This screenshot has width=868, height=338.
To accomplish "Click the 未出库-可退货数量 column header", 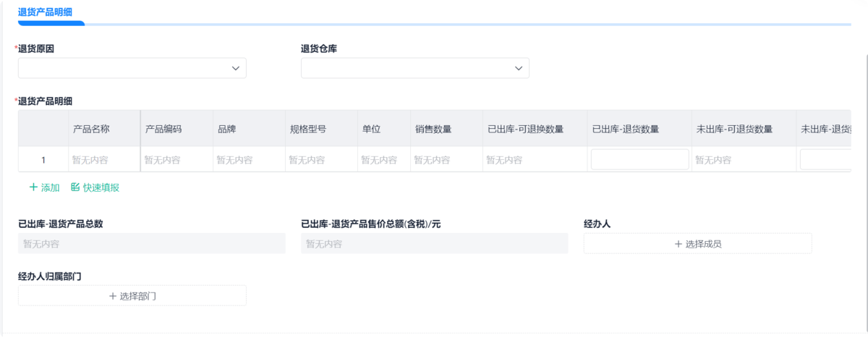I will 744,129.
